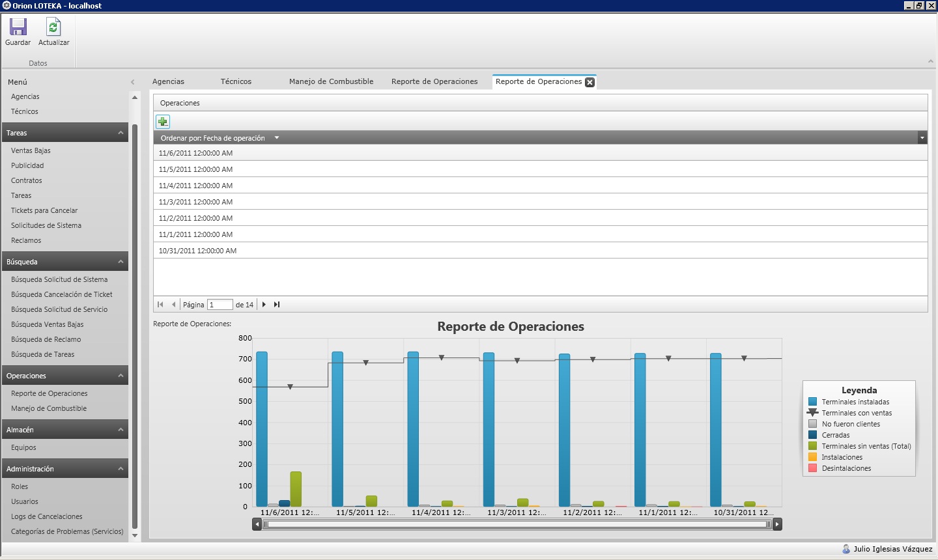The width and height of the screenshot is (938, 560).
Task: Open Usuarios under Administración
Action: (x=25, y=501)
